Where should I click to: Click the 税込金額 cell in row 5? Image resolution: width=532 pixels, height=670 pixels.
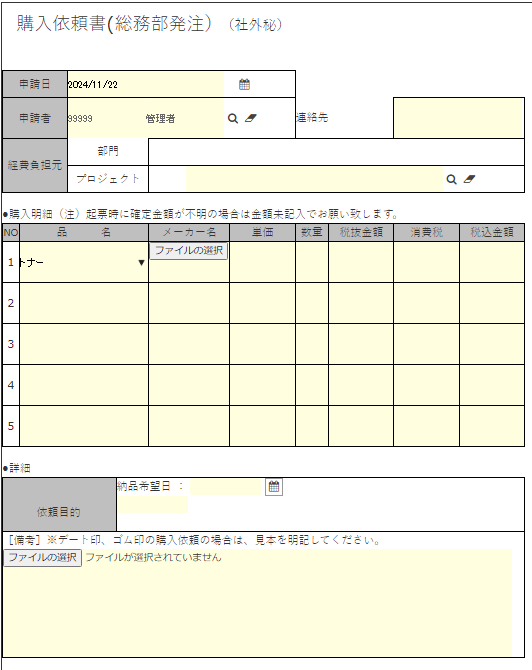492,426
